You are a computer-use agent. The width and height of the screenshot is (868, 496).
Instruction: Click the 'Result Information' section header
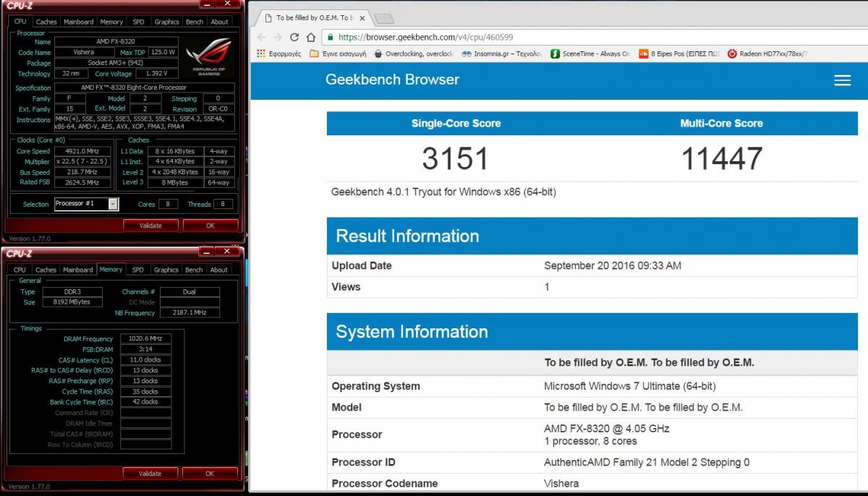tap(593, 236)
